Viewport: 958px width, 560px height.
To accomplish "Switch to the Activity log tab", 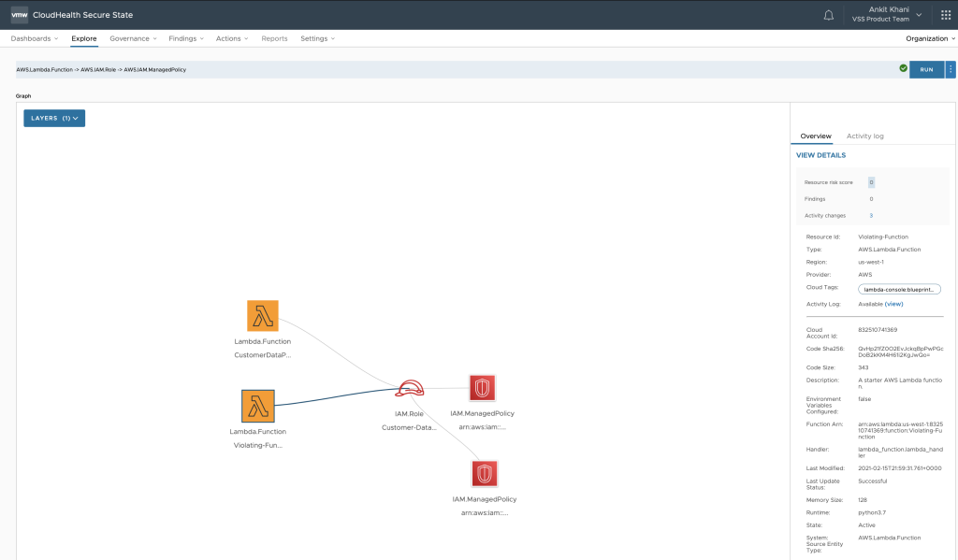I will [x=864, y=136].
